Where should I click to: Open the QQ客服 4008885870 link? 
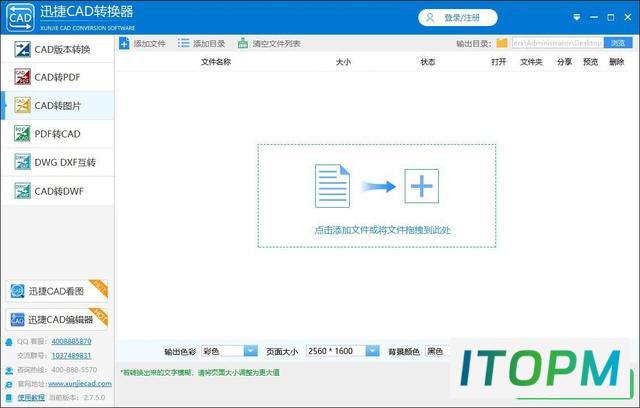71,341
